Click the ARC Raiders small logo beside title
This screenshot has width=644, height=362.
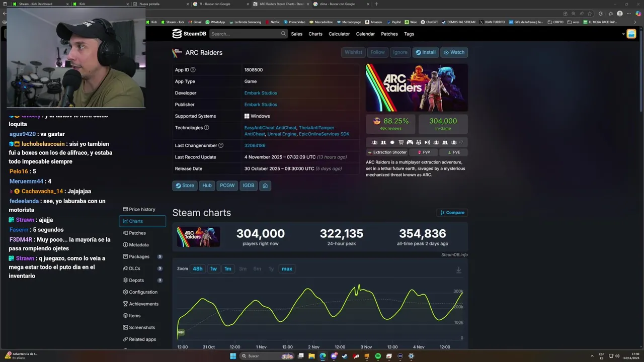click(x=177, y=53)
